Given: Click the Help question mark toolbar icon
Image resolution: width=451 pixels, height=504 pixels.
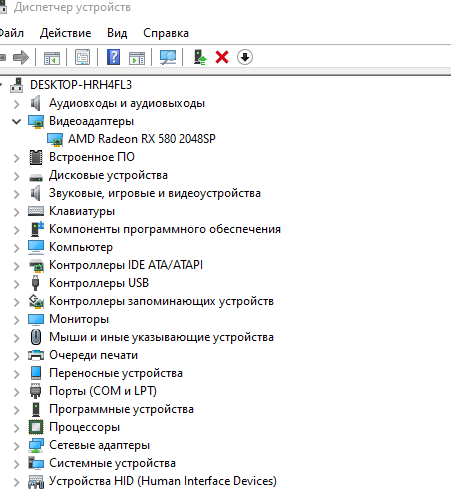Looking at the screenshot, I should point(113,57).
